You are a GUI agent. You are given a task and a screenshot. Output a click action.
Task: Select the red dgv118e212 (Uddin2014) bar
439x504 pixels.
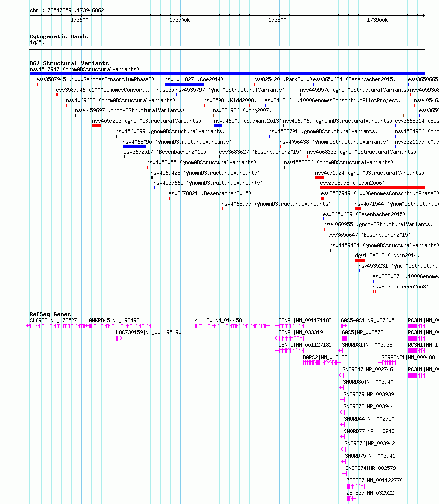tap(360, 260)
